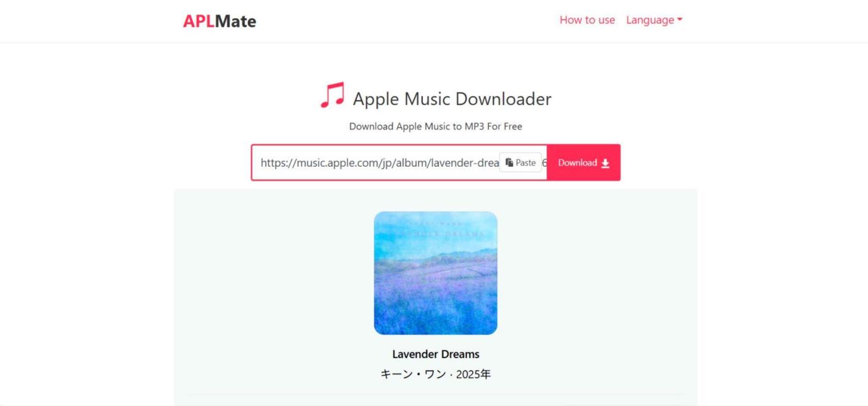Image resolution: width=868 pixels, height=406 pixels.
Task: Click the caret arrow beside Language
Action: (680, 20)
